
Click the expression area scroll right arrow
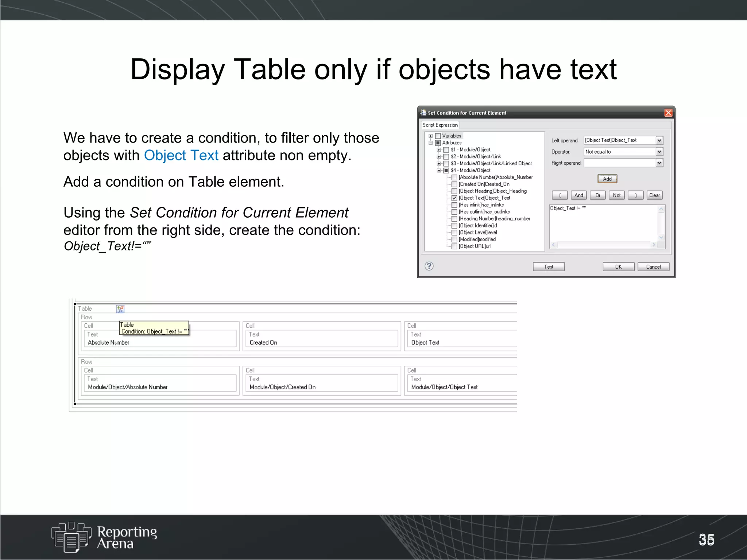[x=654, y=245]
